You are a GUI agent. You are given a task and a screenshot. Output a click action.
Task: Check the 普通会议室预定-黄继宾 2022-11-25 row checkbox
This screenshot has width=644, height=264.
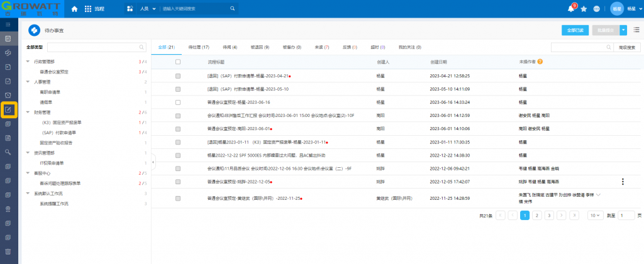(178, 198)
